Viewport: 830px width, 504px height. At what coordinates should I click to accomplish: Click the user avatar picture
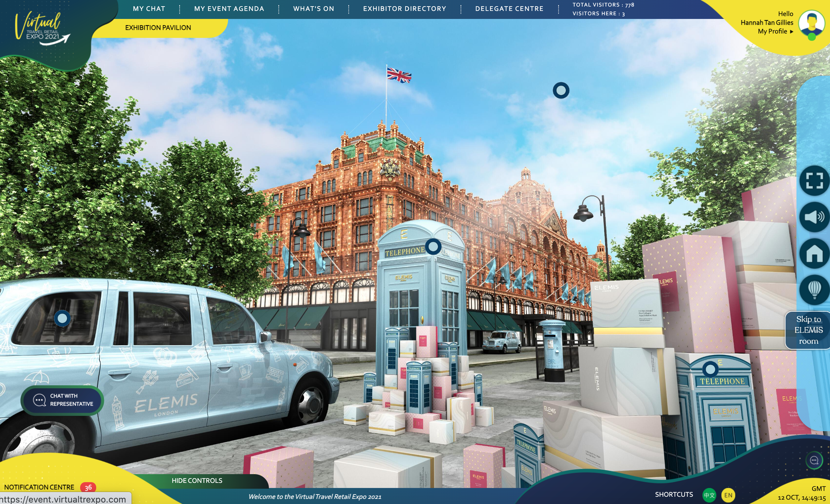click(x=811, y=24)
